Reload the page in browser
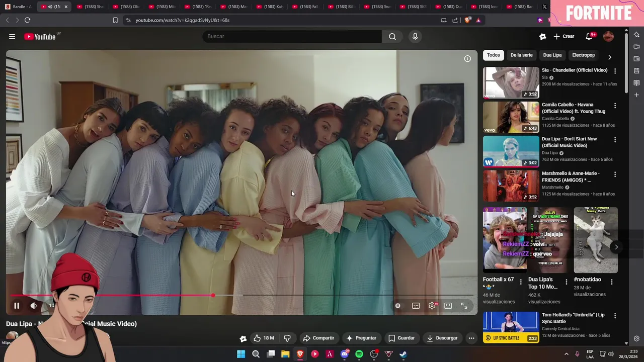Viewport: 644px width, 362px height. click(x=27, y=20)
